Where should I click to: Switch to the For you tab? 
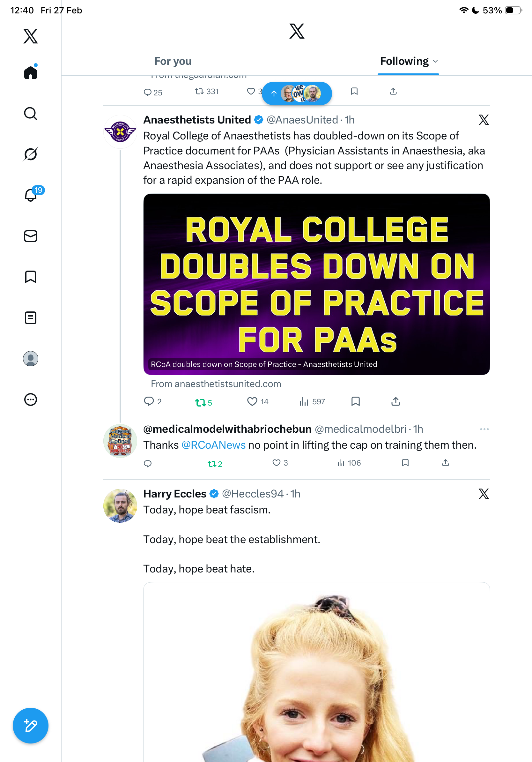(x=173, y=61)
